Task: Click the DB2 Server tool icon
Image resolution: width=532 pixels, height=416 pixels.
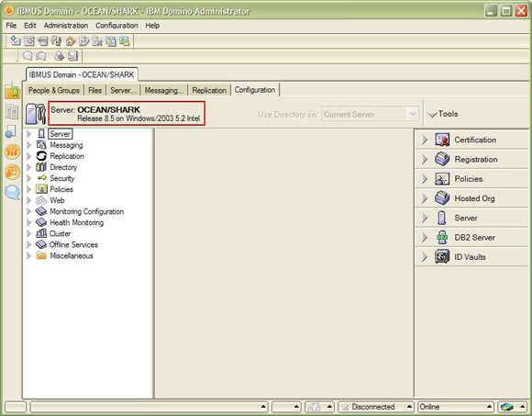Action: click(x=442, y=237)
